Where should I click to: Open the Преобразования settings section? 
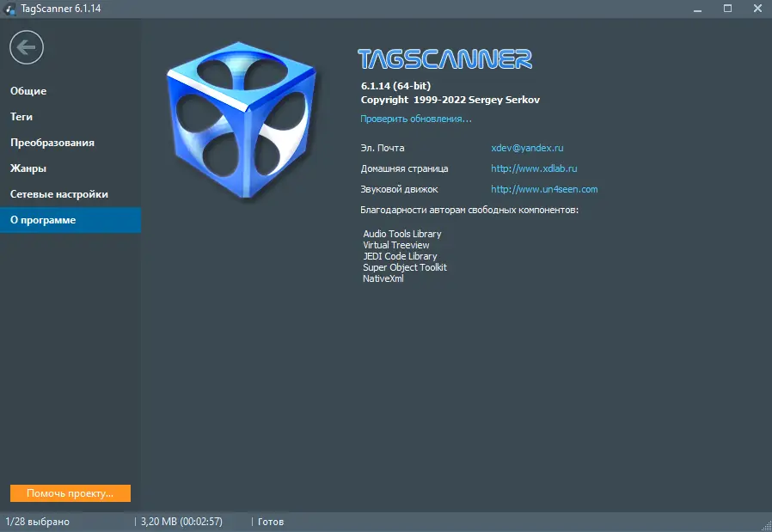click(x=70, y=143)
